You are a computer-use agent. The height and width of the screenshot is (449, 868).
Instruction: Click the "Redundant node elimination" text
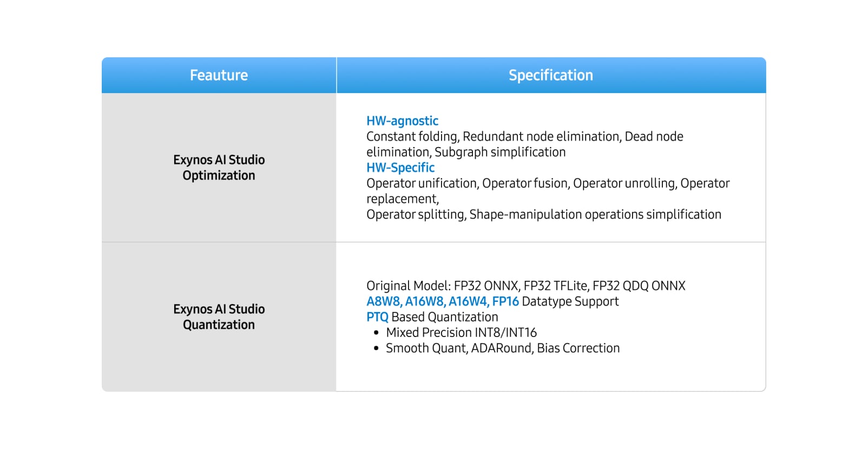coord(541,136)
